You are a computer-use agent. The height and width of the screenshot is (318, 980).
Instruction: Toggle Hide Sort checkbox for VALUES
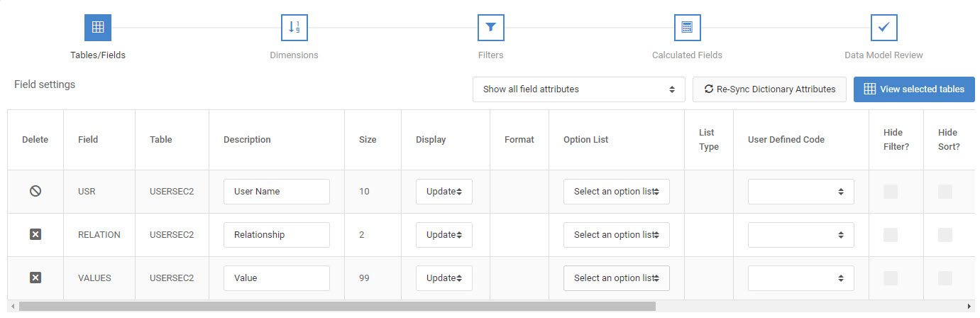pyautogui.click(x=945, y=278)
